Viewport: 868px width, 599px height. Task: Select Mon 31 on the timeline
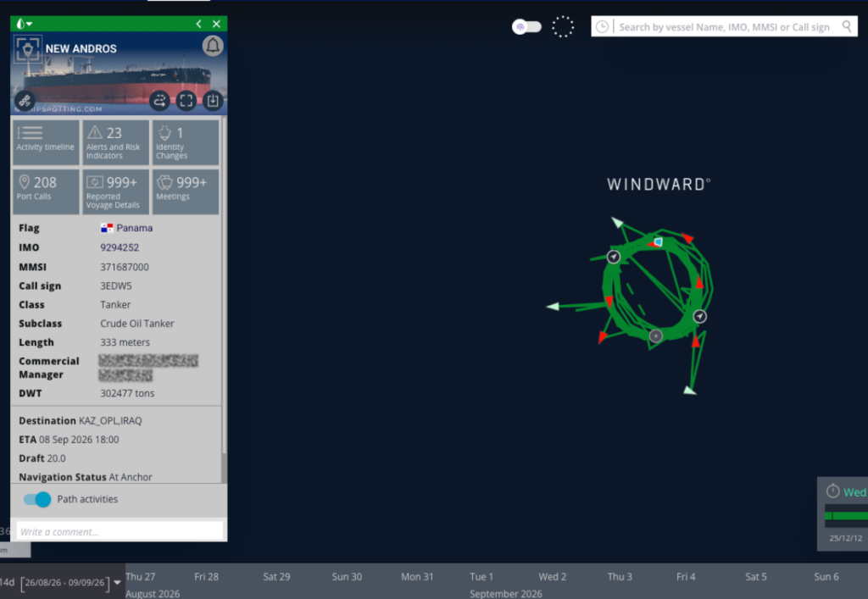(x=417, y=576)
